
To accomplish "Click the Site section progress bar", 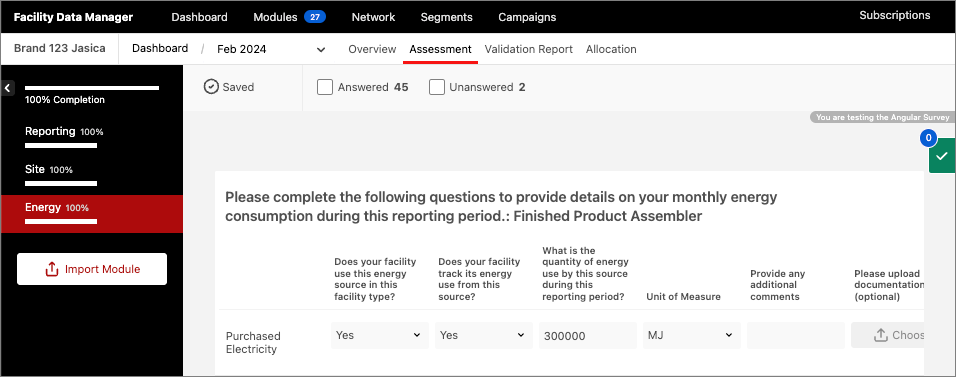I will (x=61, y=183).
